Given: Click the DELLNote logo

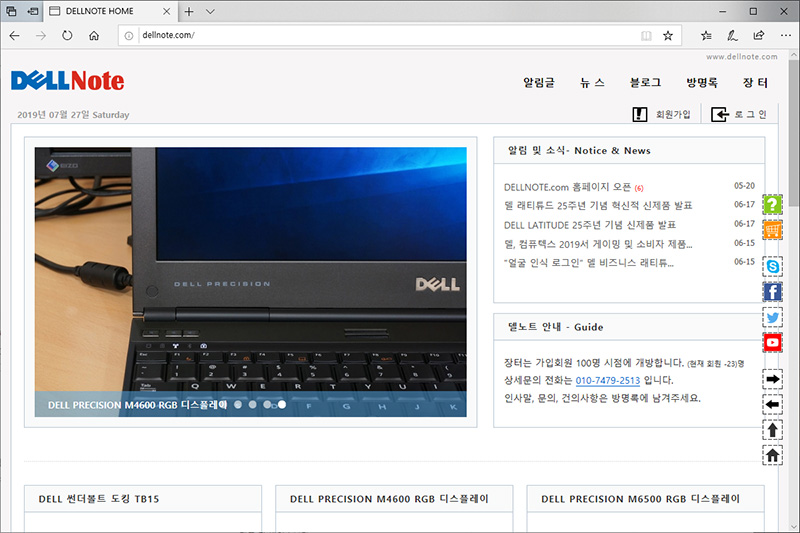Looking at the screenshot, I should pyautogui.click(x=67, y=81).
